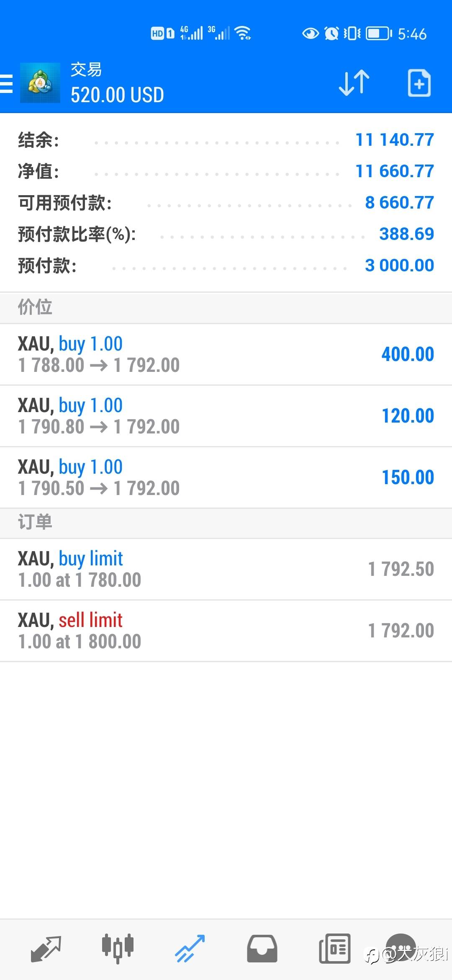Open the History inbox tab

[262, 948]
